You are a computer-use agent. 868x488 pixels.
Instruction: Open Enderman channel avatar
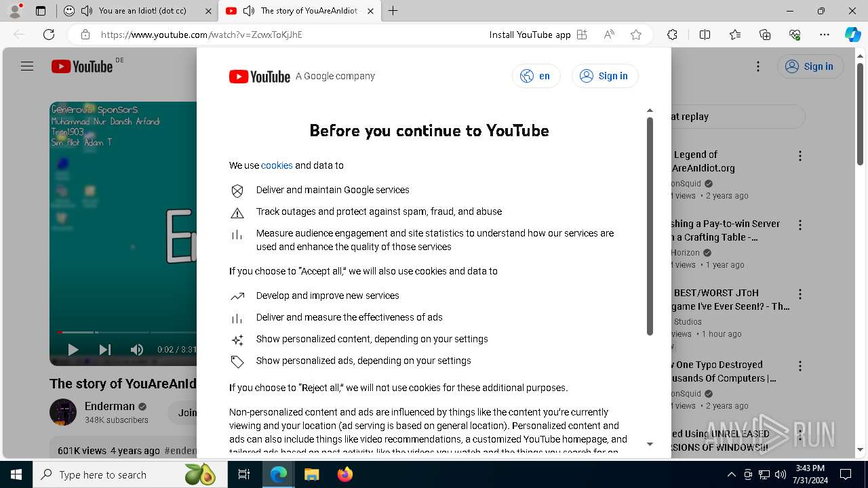click(x=63, y=412)
